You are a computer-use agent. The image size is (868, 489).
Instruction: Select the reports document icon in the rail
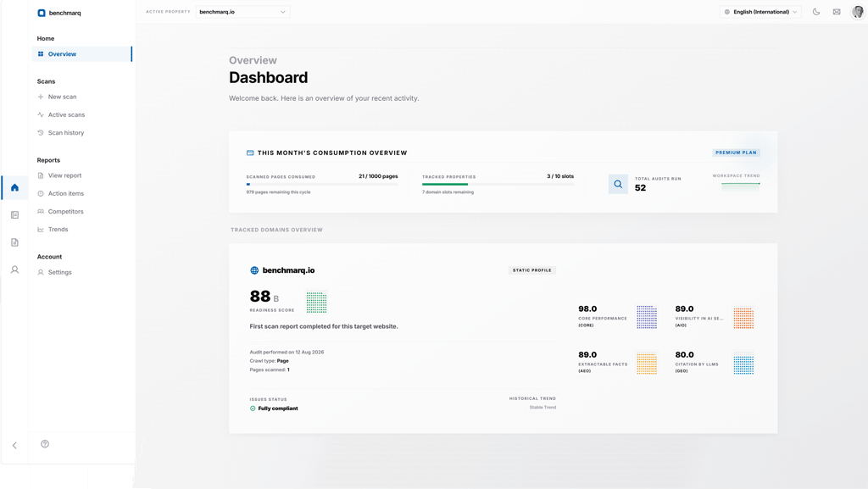15,242
